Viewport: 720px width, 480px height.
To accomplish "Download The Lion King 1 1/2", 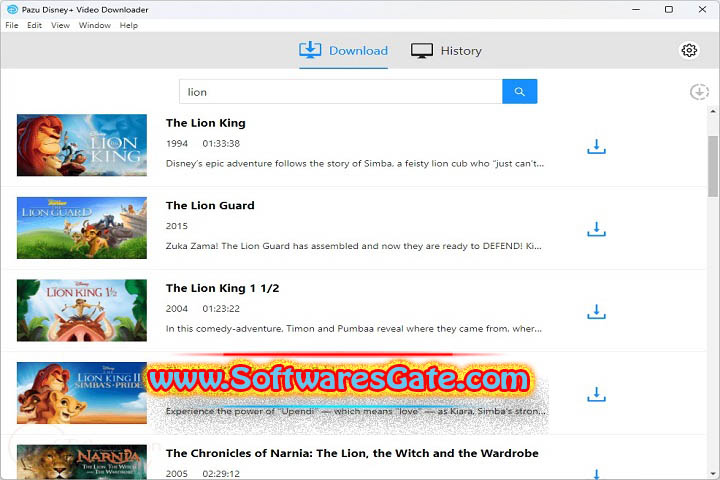I will 596,312.
